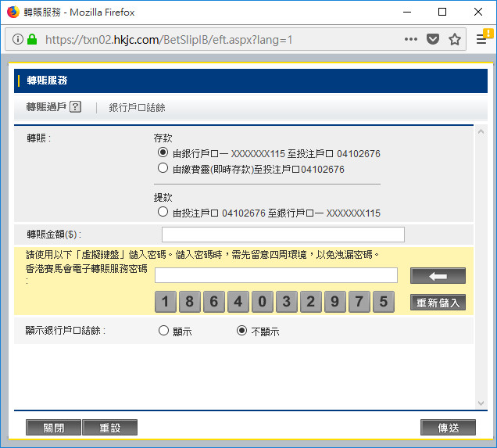Click the scrollbar down arrow

point(481,403)
